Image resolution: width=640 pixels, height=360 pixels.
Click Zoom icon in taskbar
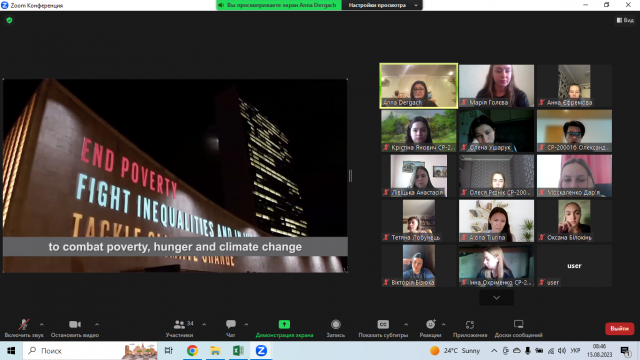coord(261,351)
